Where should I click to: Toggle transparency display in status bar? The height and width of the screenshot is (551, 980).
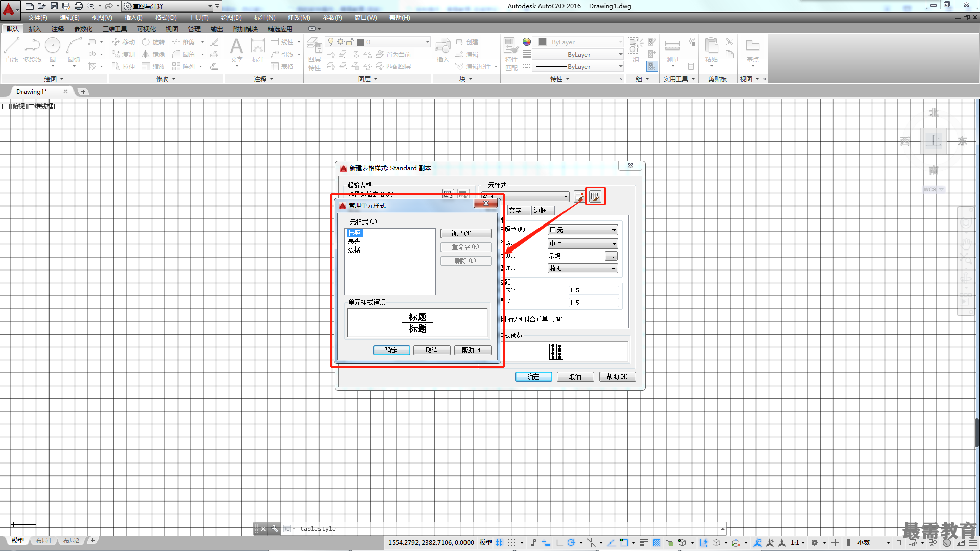pos(657,543)
